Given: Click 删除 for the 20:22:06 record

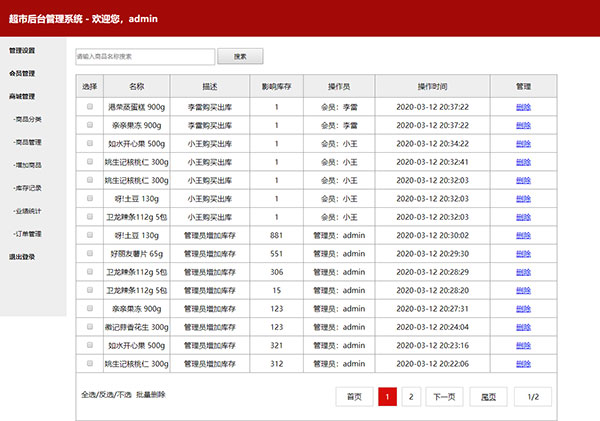Looking at the screenshot, I should [523, 363].
